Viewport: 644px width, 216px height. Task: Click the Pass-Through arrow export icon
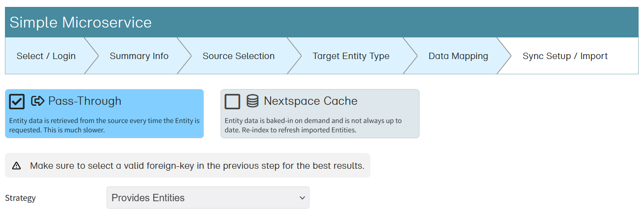[x=38, y=101]
